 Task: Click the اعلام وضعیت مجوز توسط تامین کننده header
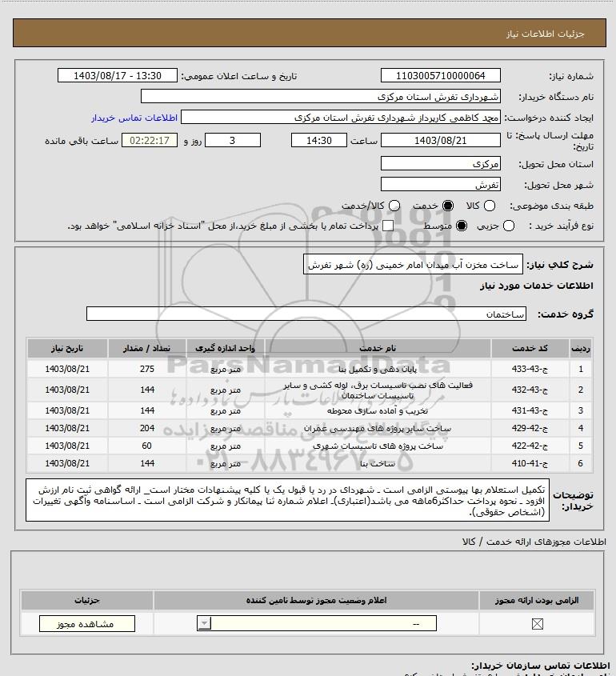point(317,600)
